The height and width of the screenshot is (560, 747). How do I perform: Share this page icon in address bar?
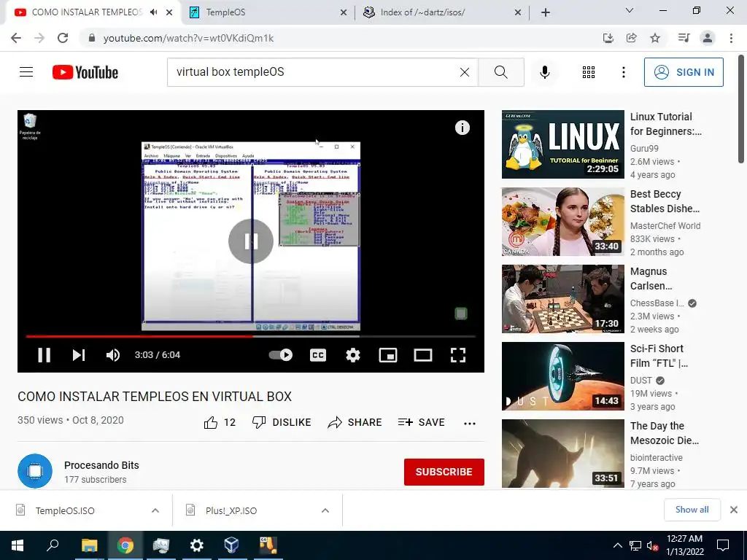click(631, 38)
